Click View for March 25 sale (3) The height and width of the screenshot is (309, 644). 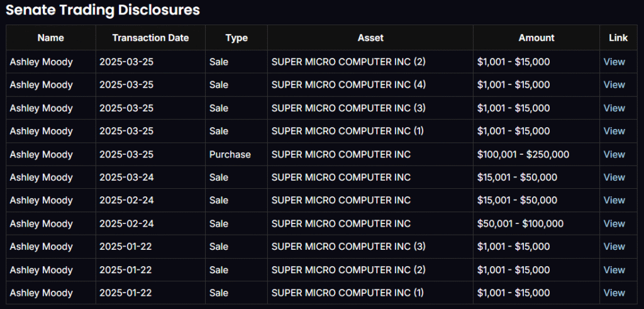(x=614, y=108)
